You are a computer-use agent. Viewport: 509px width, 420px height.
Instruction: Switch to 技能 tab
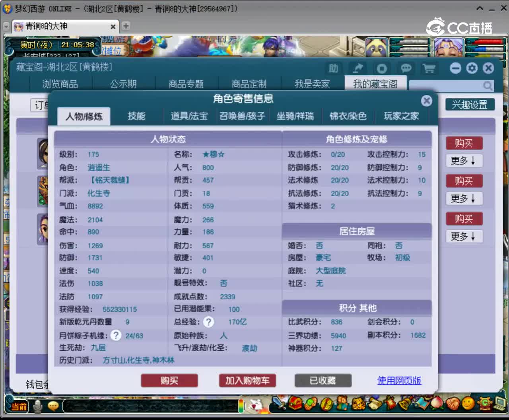pos(136,116)
